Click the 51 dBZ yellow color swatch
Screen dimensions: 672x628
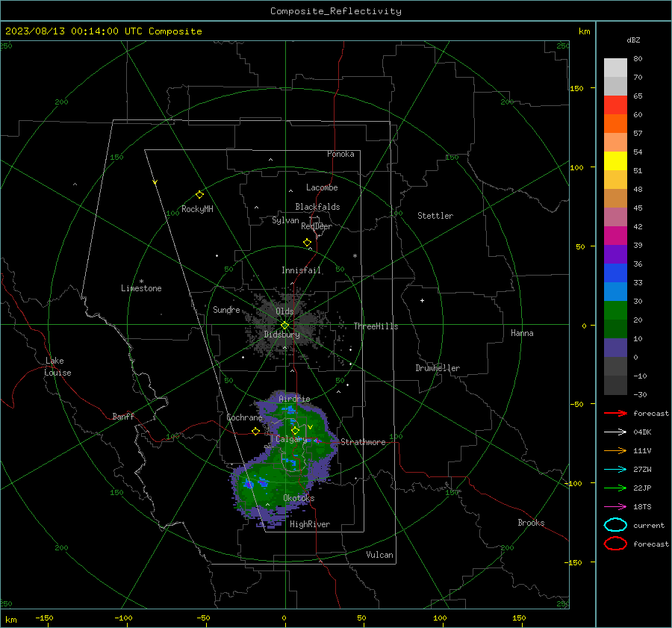click(615, 161)
